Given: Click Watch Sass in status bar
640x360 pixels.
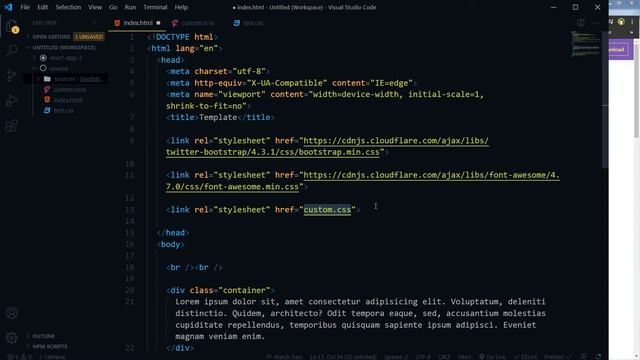Looking at the screenshot, I should click(284, 357).
